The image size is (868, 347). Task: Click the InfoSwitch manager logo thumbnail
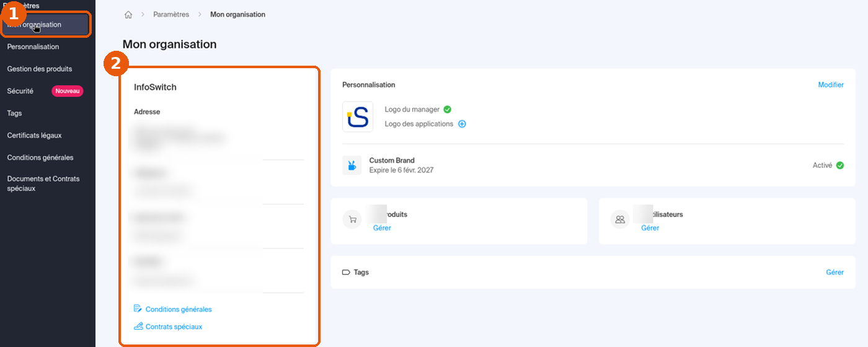358,116
